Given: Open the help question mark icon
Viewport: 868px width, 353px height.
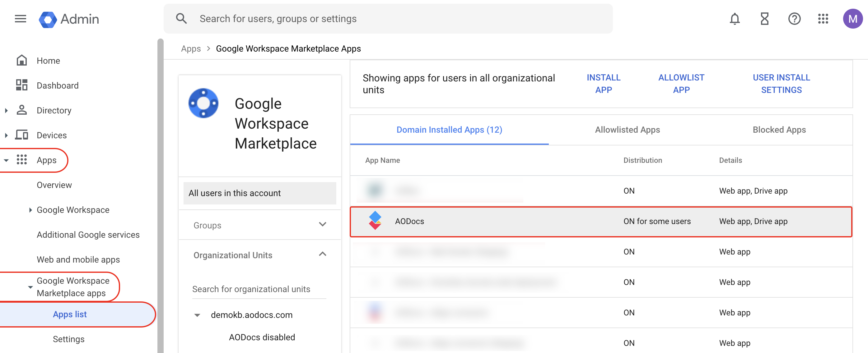Looking at the screenshot, I should (794, 19).
